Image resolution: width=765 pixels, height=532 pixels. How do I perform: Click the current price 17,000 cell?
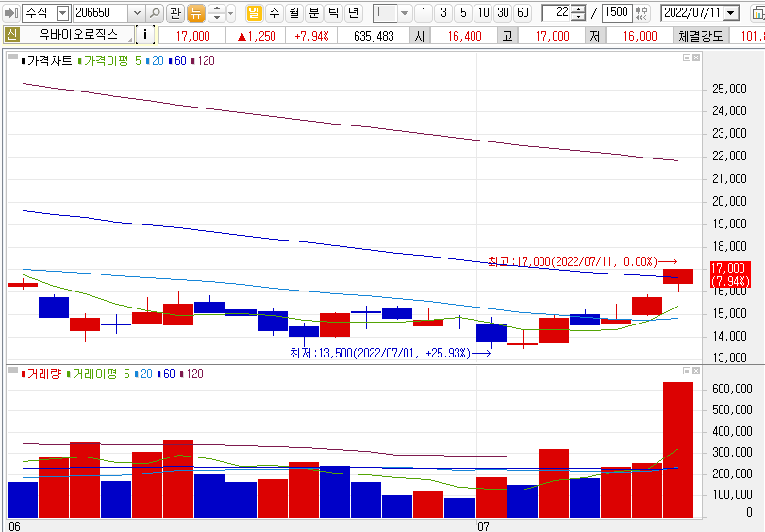tap(192, 36)
